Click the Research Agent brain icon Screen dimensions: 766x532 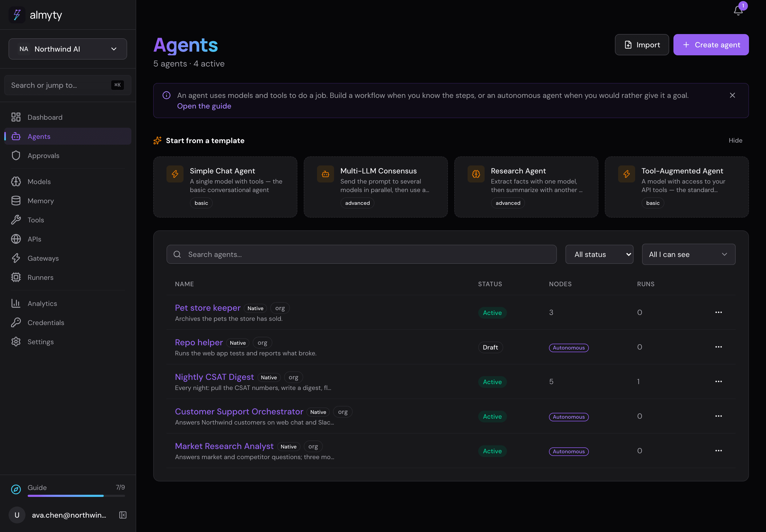(476, 174)
